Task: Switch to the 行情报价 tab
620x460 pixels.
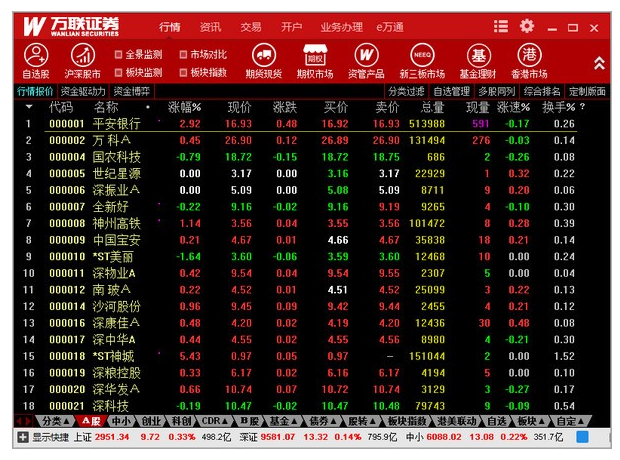Action: click(x=35, y=91)
